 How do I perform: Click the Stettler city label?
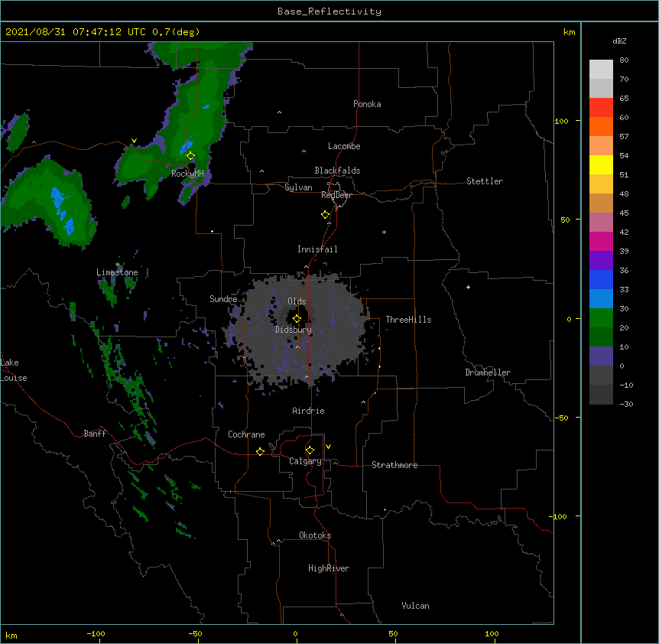(485, 181)
